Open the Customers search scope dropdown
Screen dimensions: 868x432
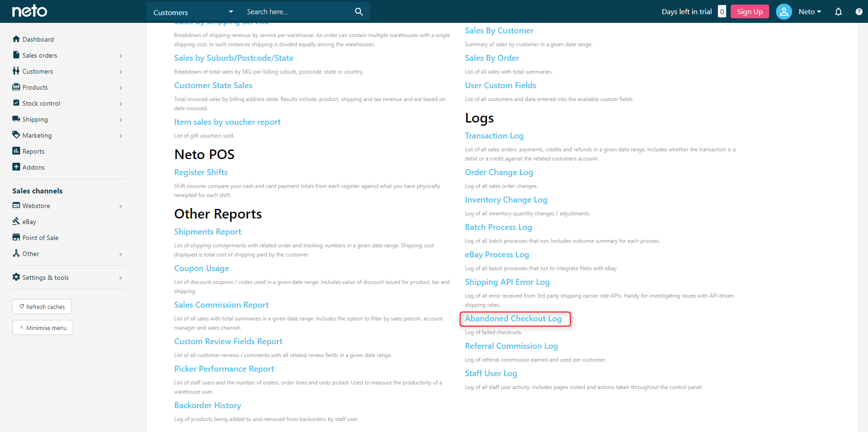pyautogui.click(x=193, y=12)
